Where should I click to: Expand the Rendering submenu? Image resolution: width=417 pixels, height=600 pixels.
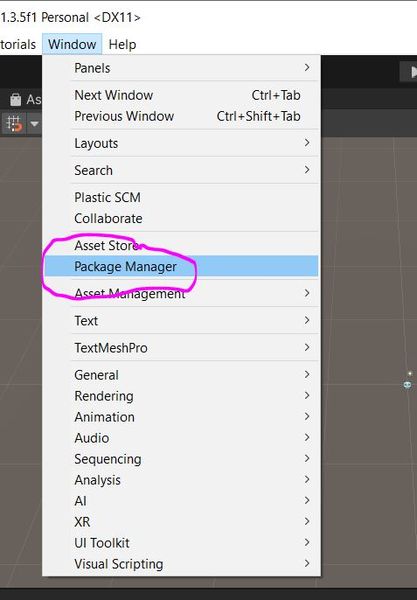(x=181, y=396)
